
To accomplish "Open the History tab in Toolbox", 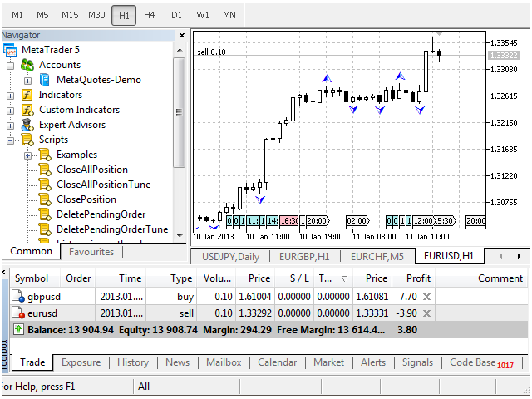I will click(132, 362).
